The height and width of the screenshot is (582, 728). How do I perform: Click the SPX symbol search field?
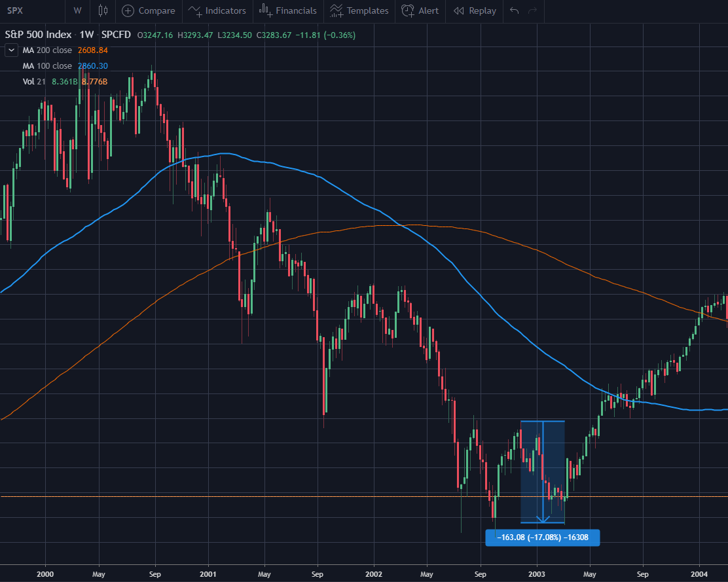tap(33, 10)
